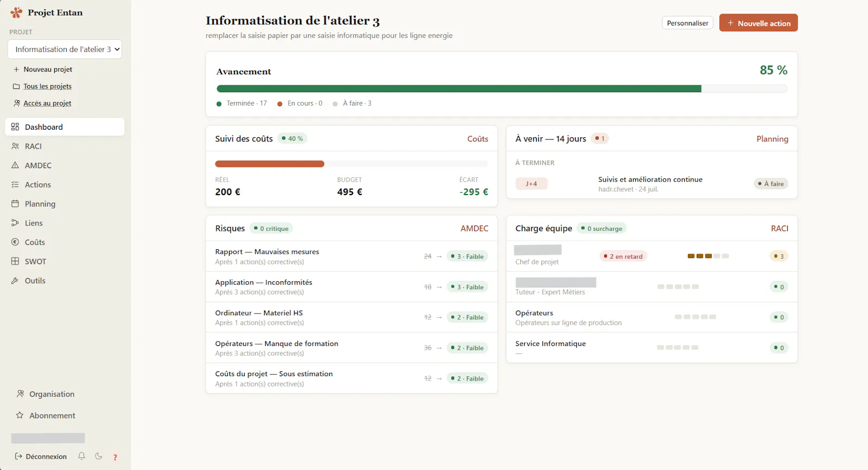
Task: Open risk Opérateurs — Manque de formation
Action: click(x=352, y=348)
